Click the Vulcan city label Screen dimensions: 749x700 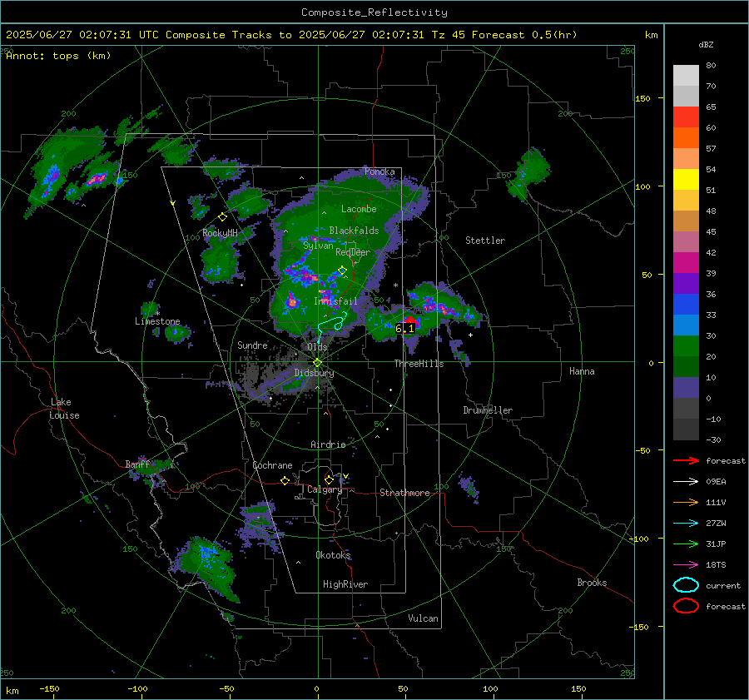pyautogui.click(x=424, y=618)
